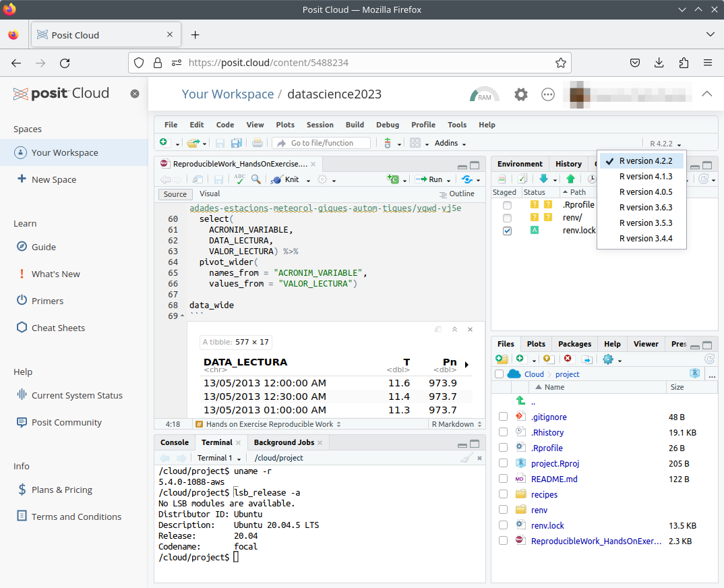
Task: Check the project.Rproj file checkbox
Action: click(504, 463)
